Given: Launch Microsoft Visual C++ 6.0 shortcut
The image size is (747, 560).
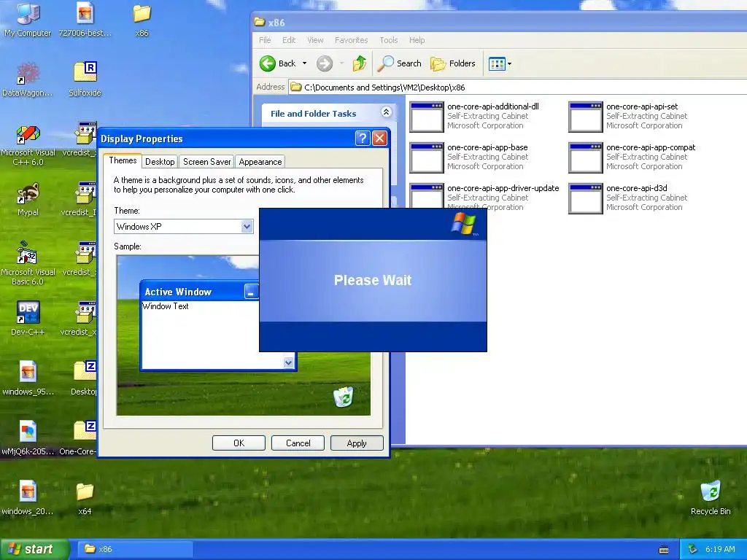Looking at the screenshot, I should point(28,144).
